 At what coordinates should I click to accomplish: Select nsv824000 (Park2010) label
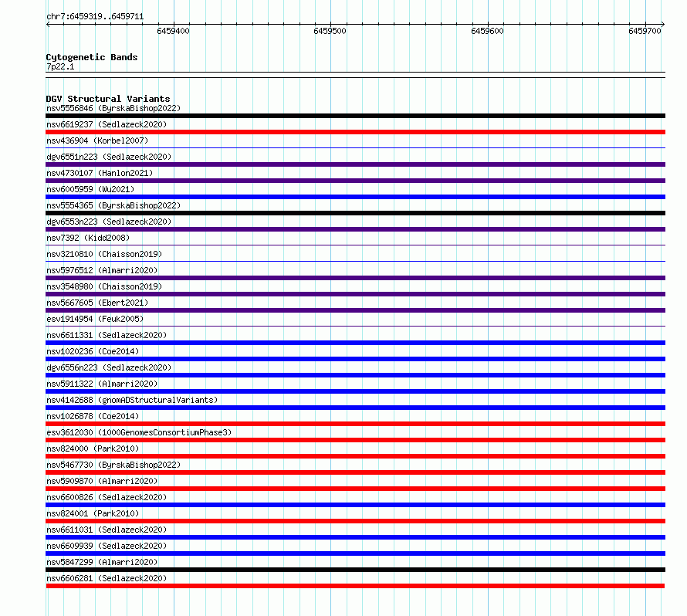click(x=93, y=448)
